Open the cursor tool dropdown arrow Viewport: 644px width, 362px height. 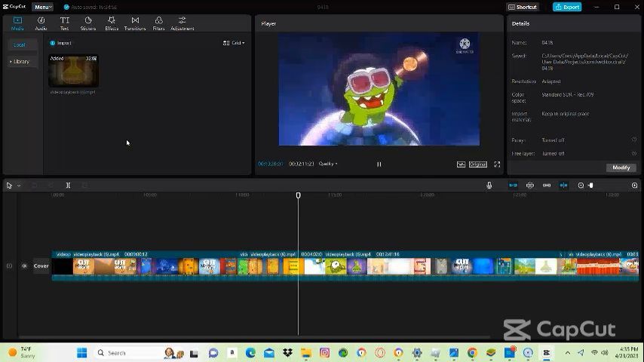[x=19, y=186]
